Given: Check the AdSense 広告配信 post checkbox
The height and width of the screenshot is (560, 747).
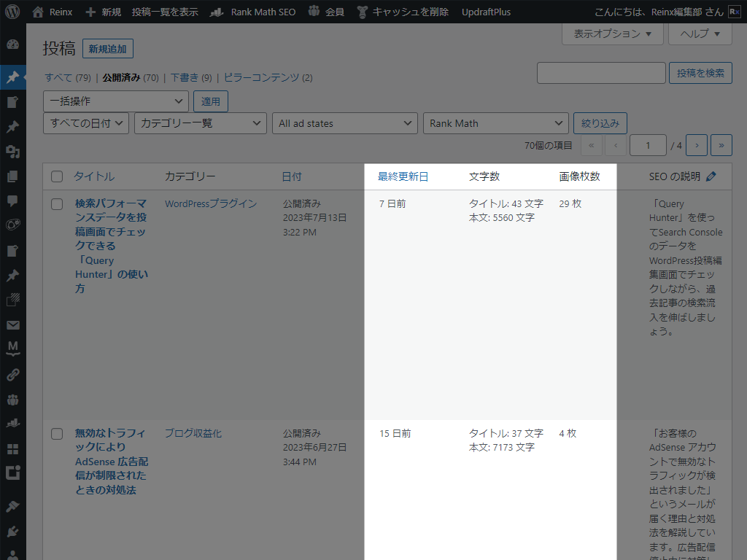Looking at the screenshot, I should click(57, 434).
